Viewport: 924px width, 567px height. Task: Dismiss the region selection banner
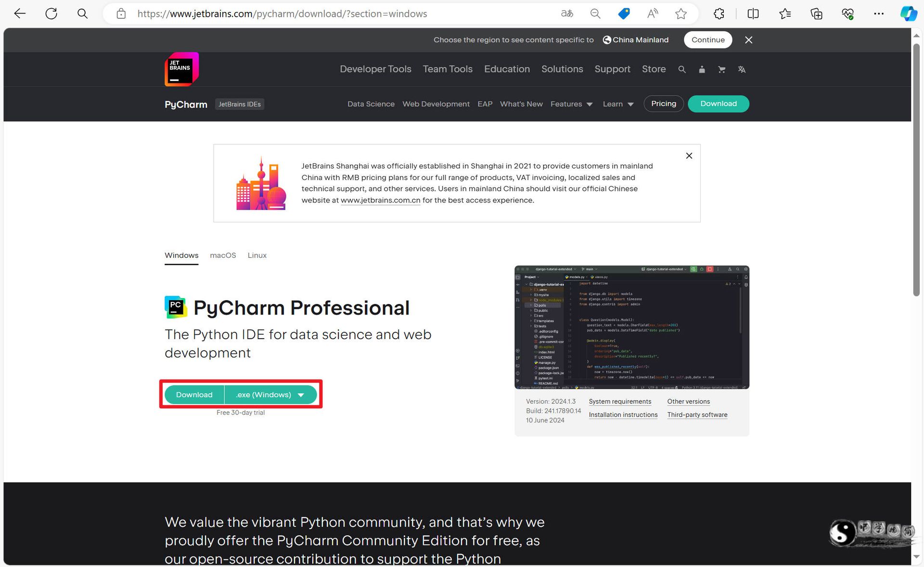[x=748, y=40]
